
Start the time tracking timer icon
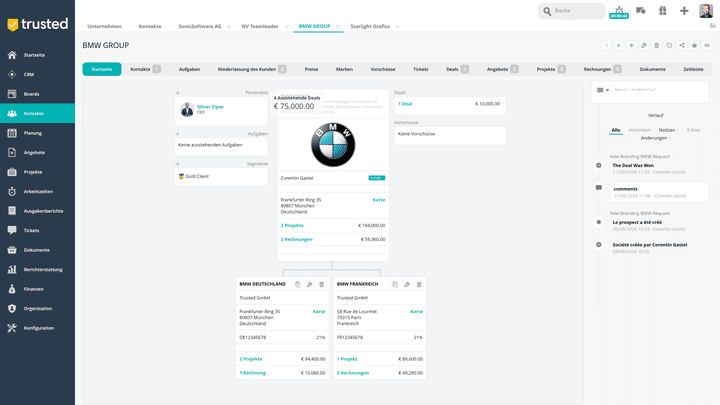point(619,11)
